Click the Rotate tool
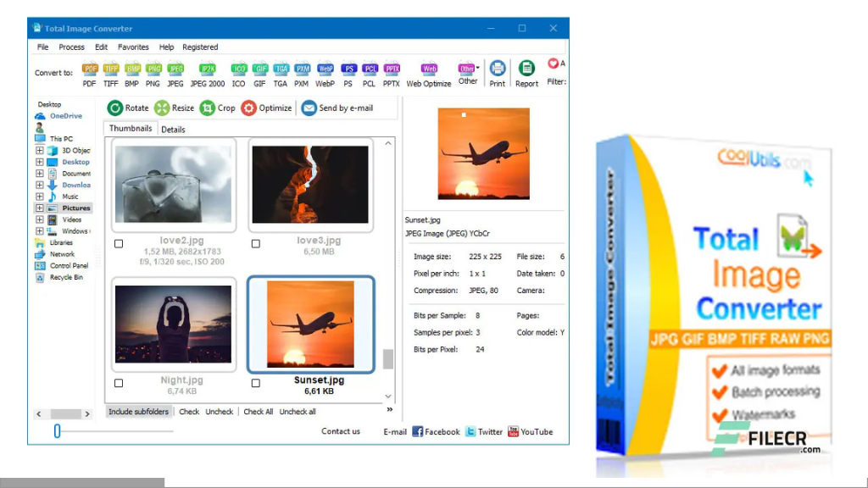 128,108
